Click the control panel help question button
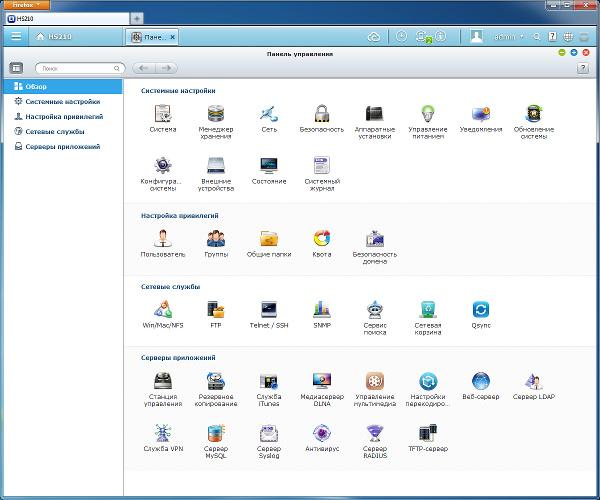Screen dimensions: 600x500 tap(583, 68)
